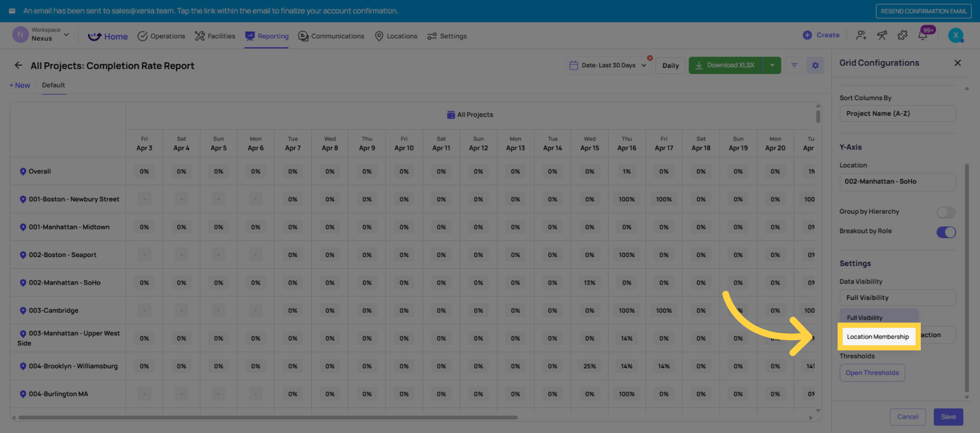Click the All Projects header icon
This screenshot has height=433, width=980.
click(x=451, y=115)
